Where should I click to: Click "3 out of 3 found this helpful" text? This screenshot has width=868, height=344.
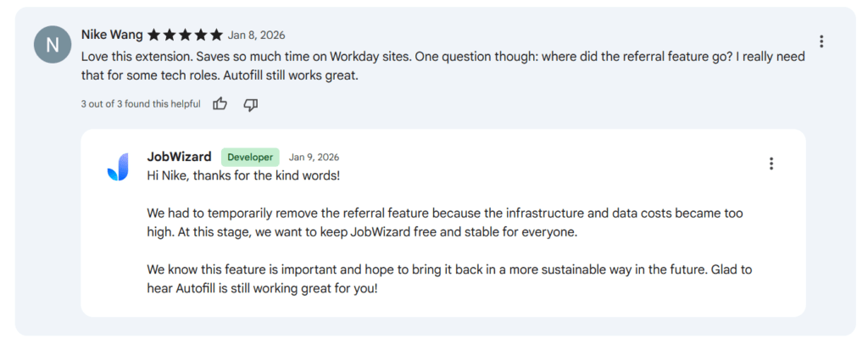click(x=141, y=104)
